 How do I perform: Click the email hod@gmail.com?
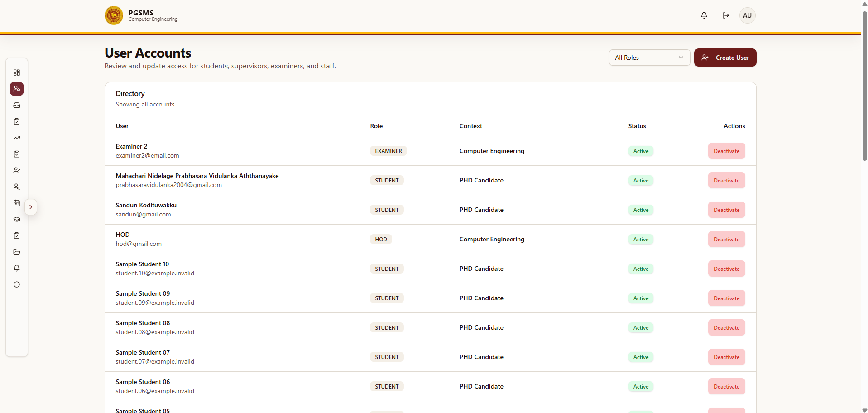(139, 244)
